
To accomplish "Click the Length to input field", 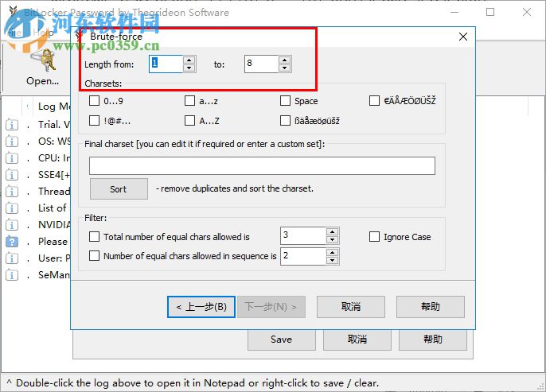I will [x=262, y=64].
